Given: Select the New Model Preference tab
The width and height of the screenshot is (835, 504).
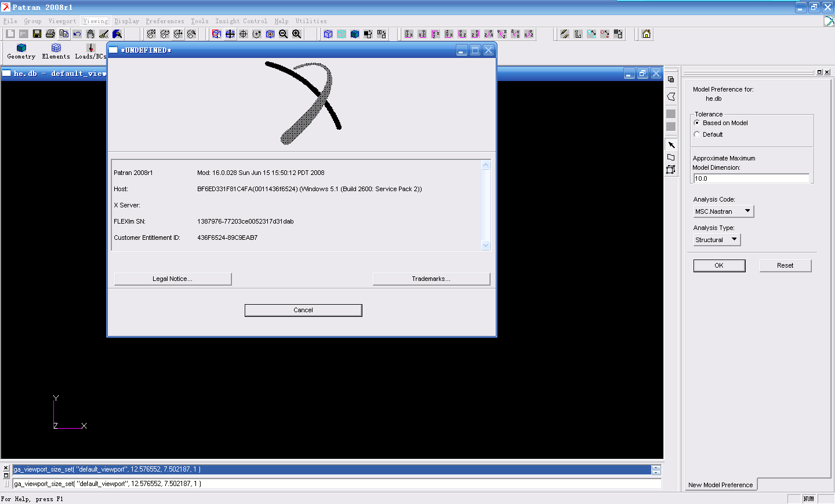Looking at the screenshot, I should click(721, 485).
